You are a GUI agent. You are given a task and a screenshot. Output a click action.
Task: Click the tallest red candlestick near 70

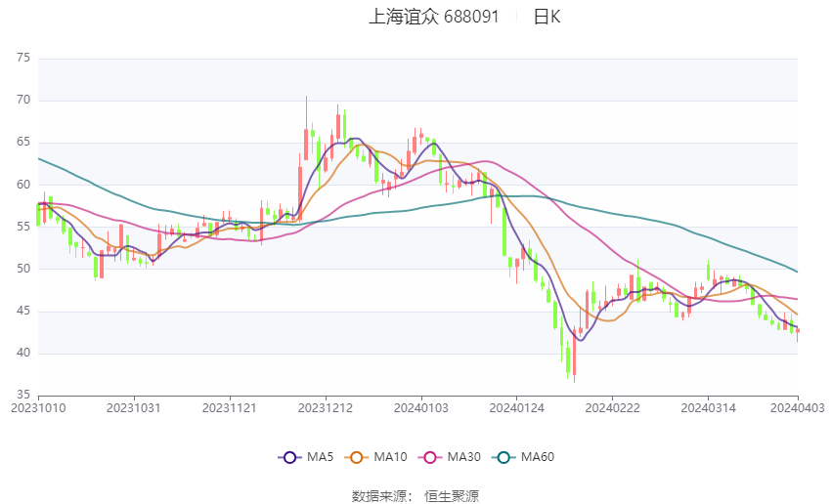pos(306,128)
